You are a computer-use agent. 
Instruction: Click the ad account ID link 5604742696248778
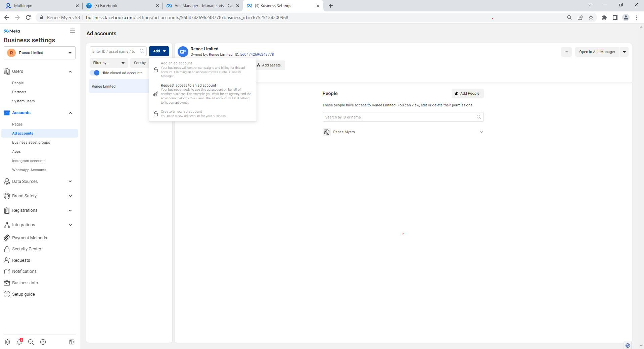pyautogui.click(x=257, y=54)
